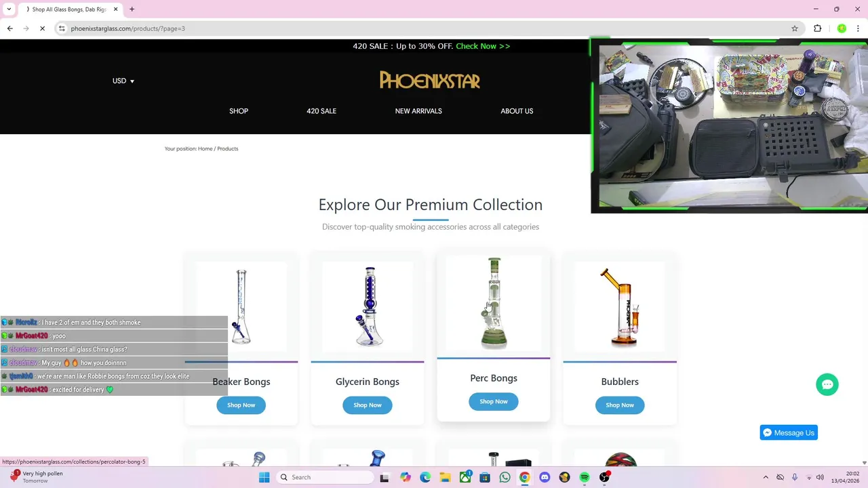
Task: Click the Phoenixstar logo
Action: point(430,80)
